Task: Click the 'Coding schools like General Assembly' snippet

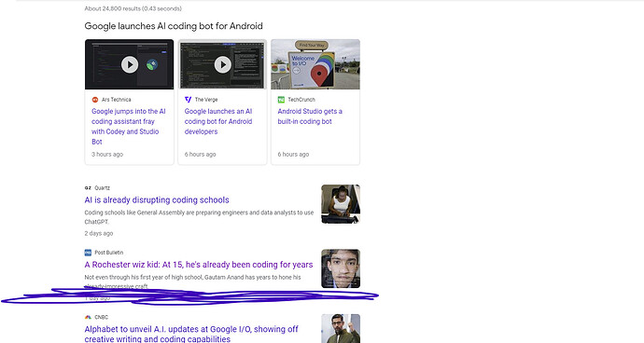Action: point(199,217)
